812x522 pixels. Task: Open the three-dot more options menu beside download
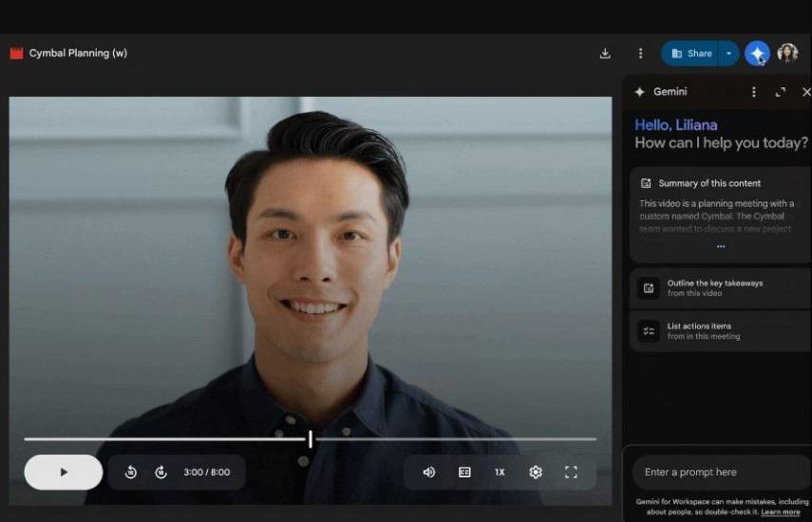click(640, 53)
